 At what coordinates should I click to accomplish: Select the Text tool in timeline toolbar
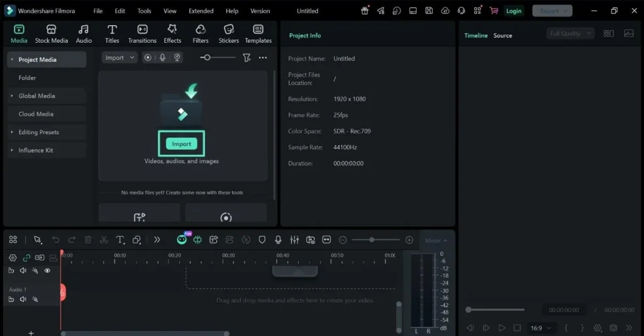120,240
